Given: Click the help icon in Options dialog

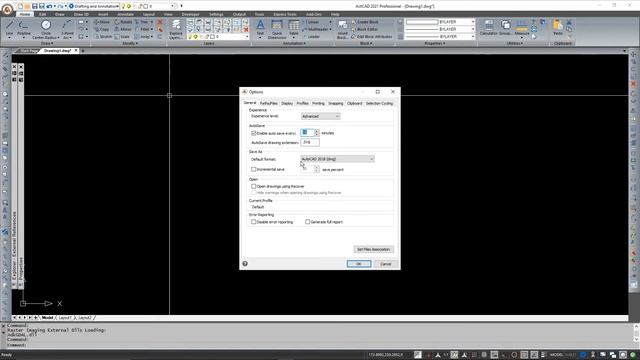Looking at the screenshot, I should pyautogui.click(x=245, y=264).
